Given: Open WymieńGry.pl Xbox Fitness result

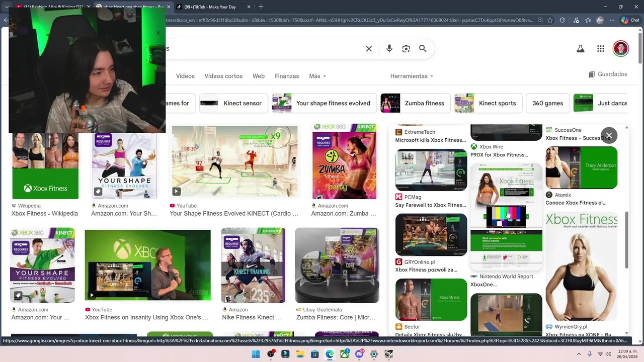Looking at the screenshot, I should (582, 266).
